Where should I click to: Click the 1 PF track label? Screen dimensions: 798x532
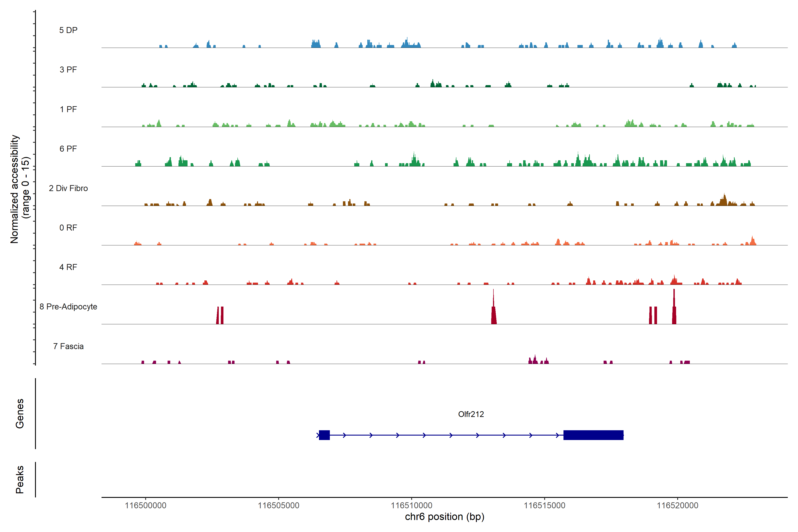(x=68, y=109)
